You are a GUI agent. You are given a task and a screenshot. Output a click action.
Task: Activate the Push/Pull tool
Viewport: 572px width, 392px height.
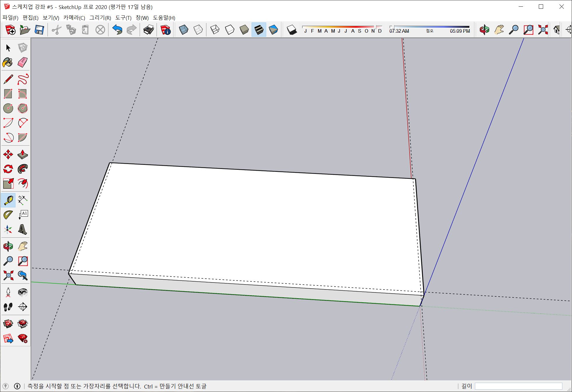22,154
